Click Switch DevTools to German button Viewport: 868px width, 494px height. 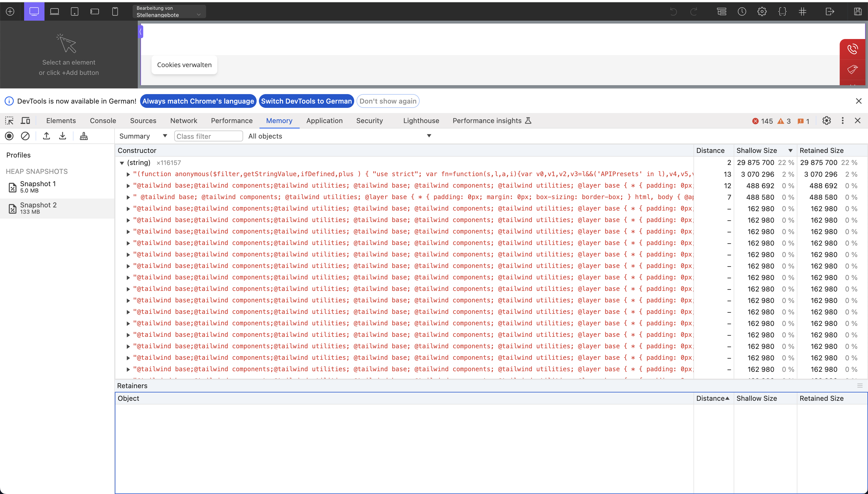[x=306, y=101]
